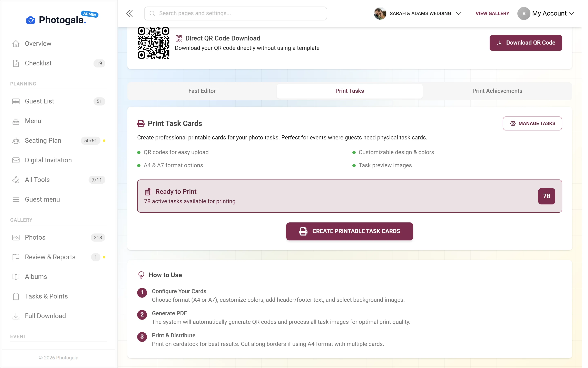The height and width of the screenshot is (368, 588).
Task: Click the Albums book icon
Action: [x=16, y=277]
